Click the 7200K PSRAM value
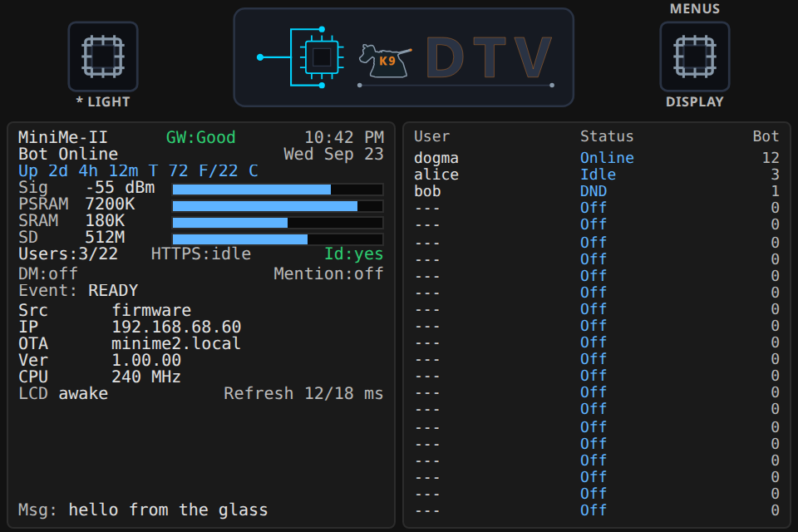Viewport: 798px width, 532px height. (110, 204)
